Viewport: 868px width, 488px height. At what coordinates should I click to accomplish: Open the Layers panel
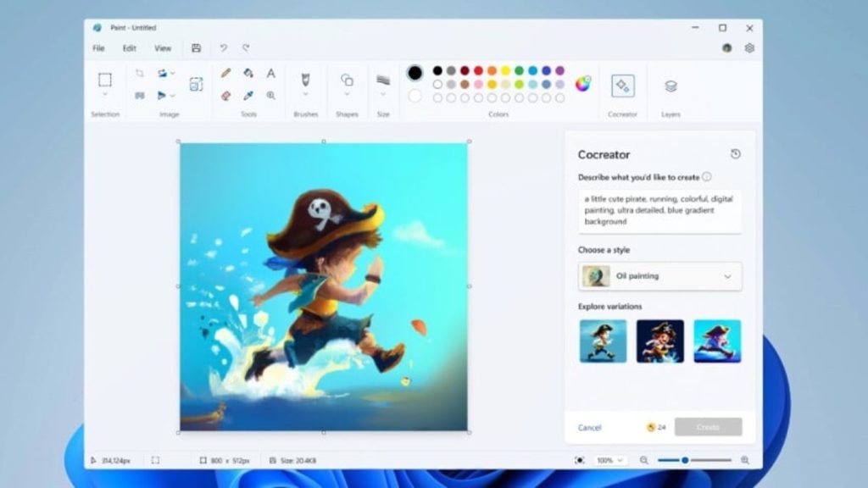pos(670,85)
